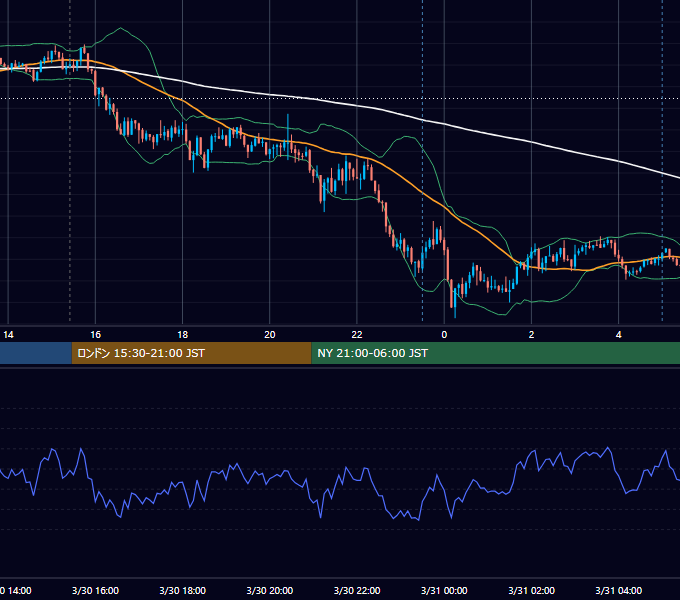
Task: Select the NY 21:00-06:00 JST session bar
Action: 496,353
